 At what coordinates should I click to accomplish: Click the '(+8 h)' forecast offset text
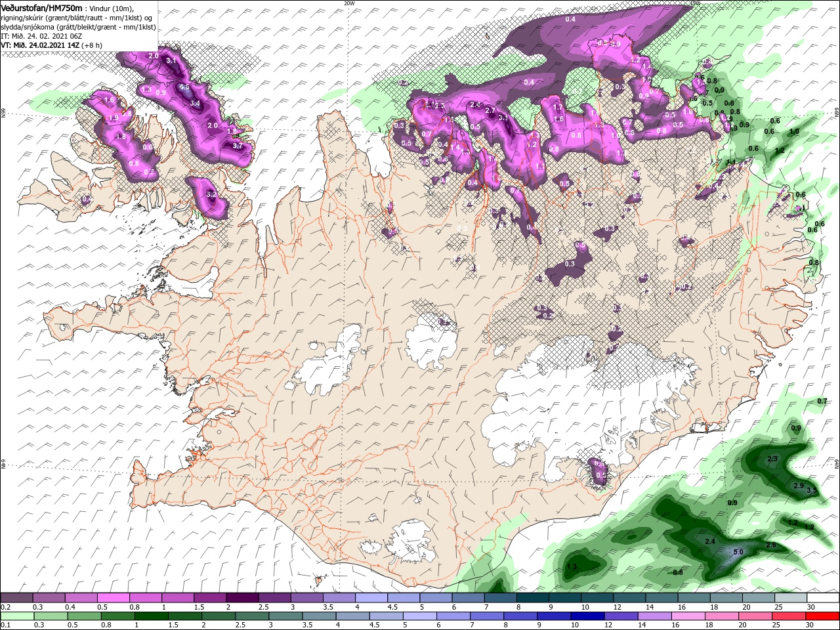click(x=93, y=45)
